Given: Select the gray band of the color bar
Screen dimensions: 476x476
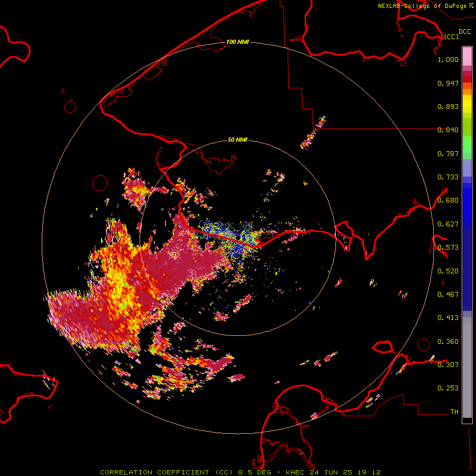Looking at the screenshot, I should (x=467, y=368).
